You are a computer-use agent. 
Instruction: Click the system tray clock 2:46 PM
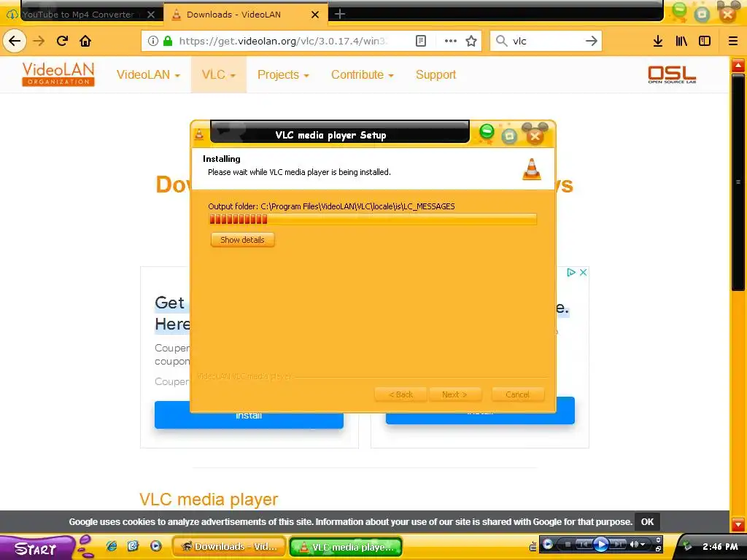(x=720, y=547)
